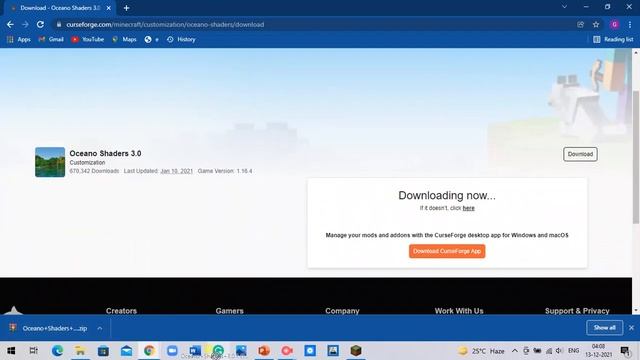Expand the download item options chevron

100,328
